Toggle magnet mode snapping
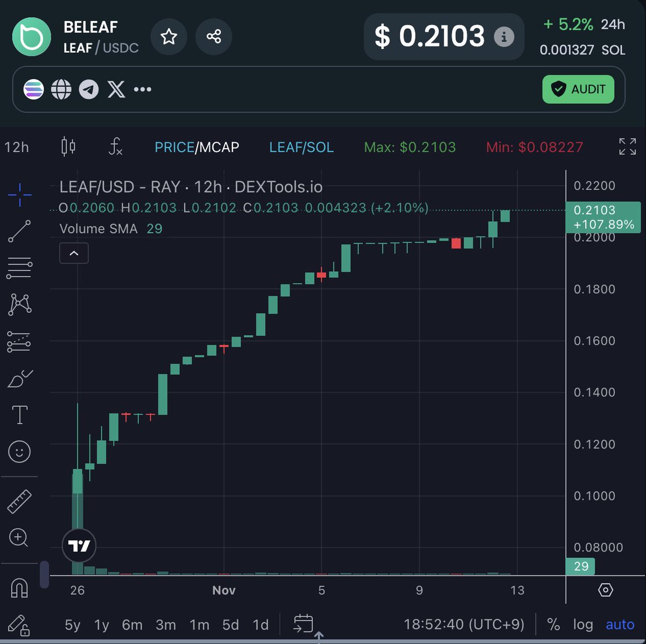Screen dimensions: 646x644 click(x=19, y=587)
